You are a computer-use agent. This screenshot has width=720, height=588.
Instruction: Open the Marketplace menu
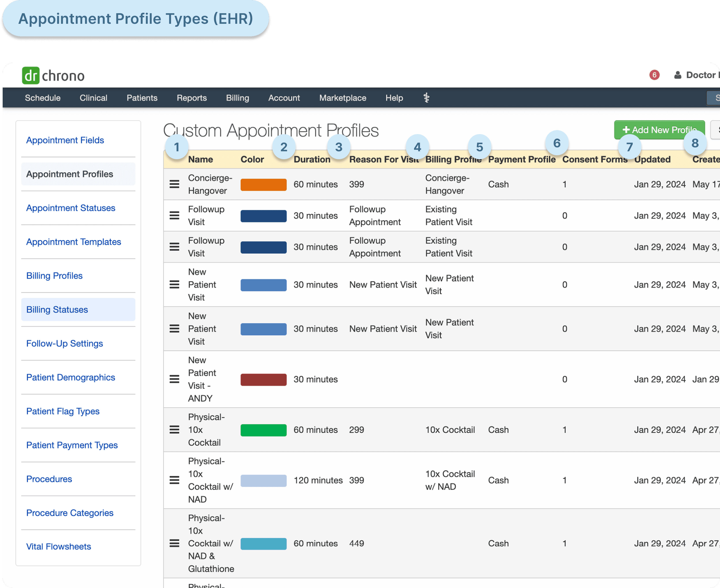(x=342, y=98)
